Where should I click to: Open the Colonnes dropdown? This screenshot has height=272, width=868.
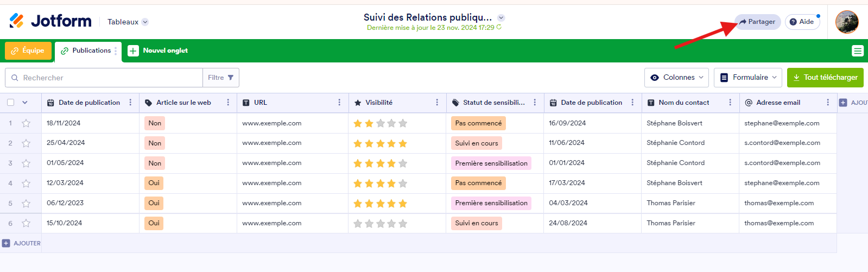click(x=677, y=78)
